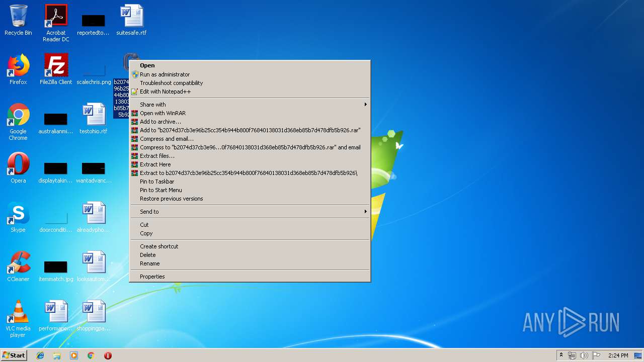
Task: Select Edit with Notepad++
Action: click(250, 92)
